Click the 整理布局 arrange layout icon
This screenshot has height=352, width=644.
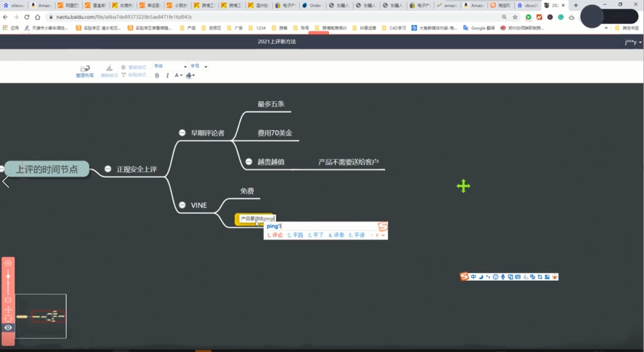pos(85,68)
